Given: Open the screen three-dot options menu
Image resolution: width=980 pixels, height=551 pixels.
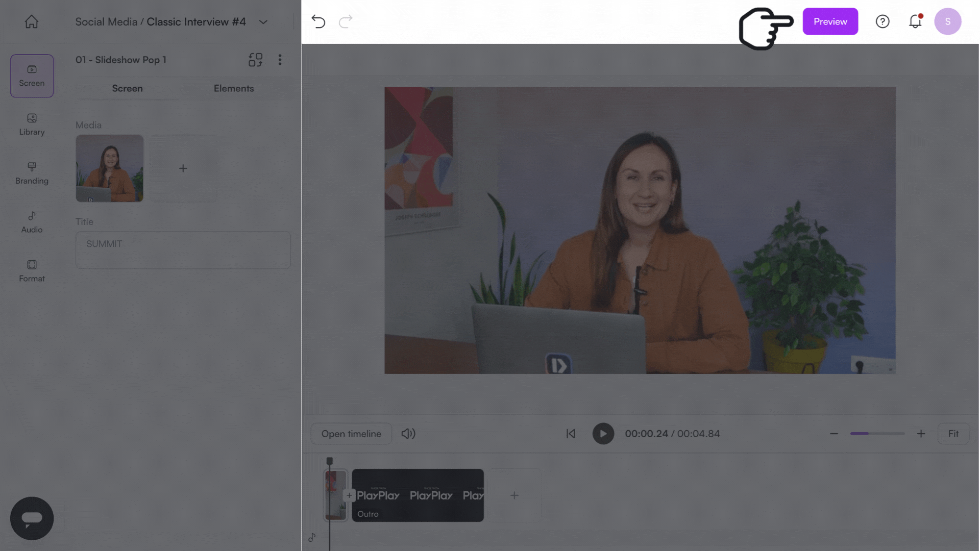Looking at the screenshot, I should (x=280, y=60).
